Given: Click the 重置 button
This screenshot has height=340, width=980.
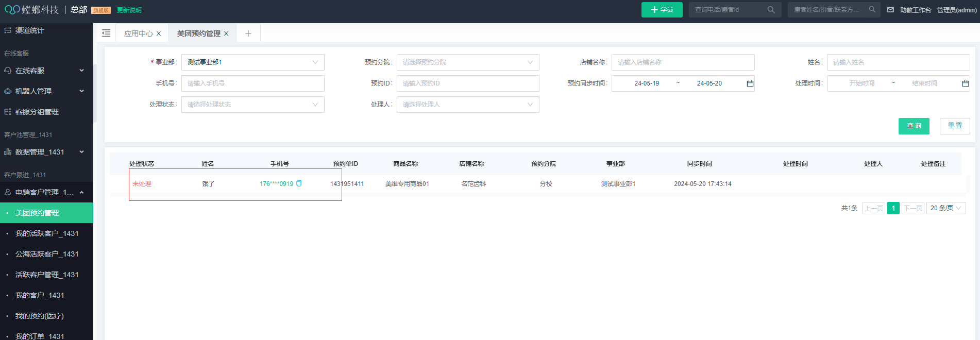Looking at the screenshot, I should tap(954, 126).
